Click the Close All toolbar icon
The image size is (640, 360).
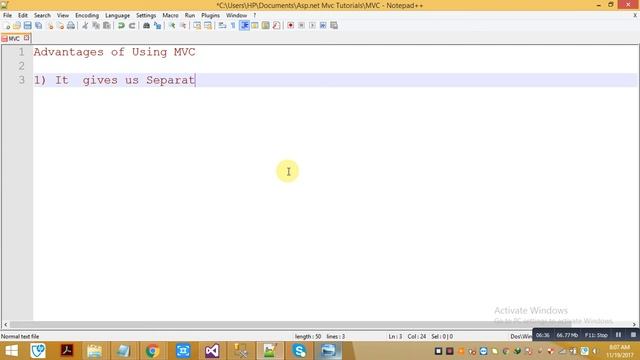click(x=60, y=25)
